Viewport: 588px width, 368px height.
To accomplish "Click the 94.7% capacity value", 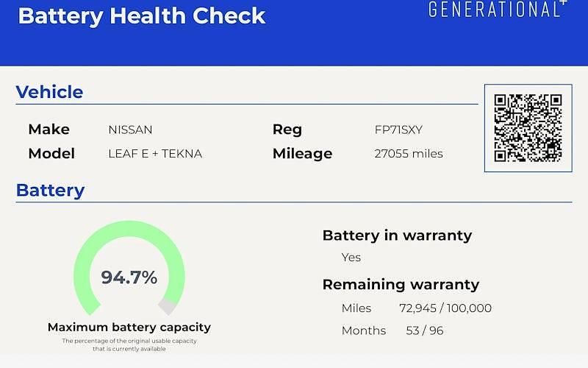I will coord(129,277).
